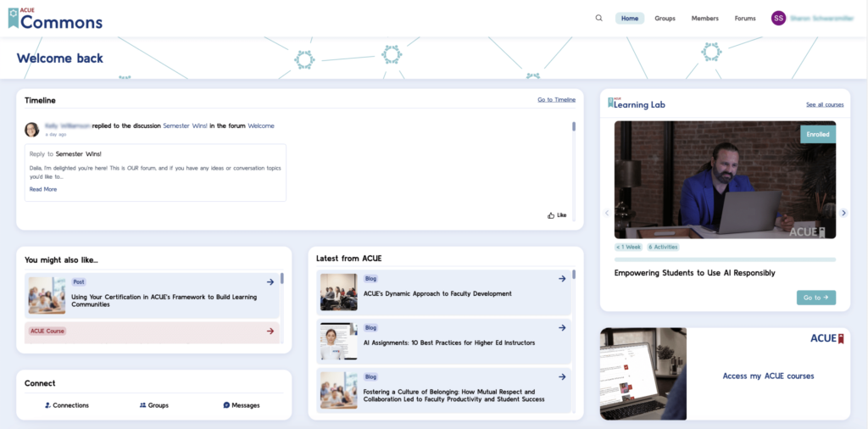868x429 pixels.
Task: Expand Read More on timeline reply
Action: [x=43, y=189]
